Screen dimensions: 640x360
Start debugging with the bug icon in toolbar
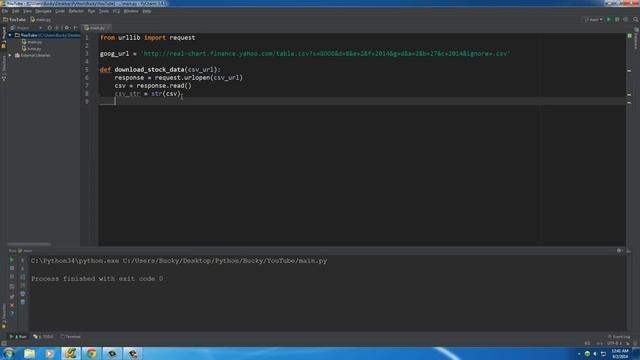click(x=617, y=19)
